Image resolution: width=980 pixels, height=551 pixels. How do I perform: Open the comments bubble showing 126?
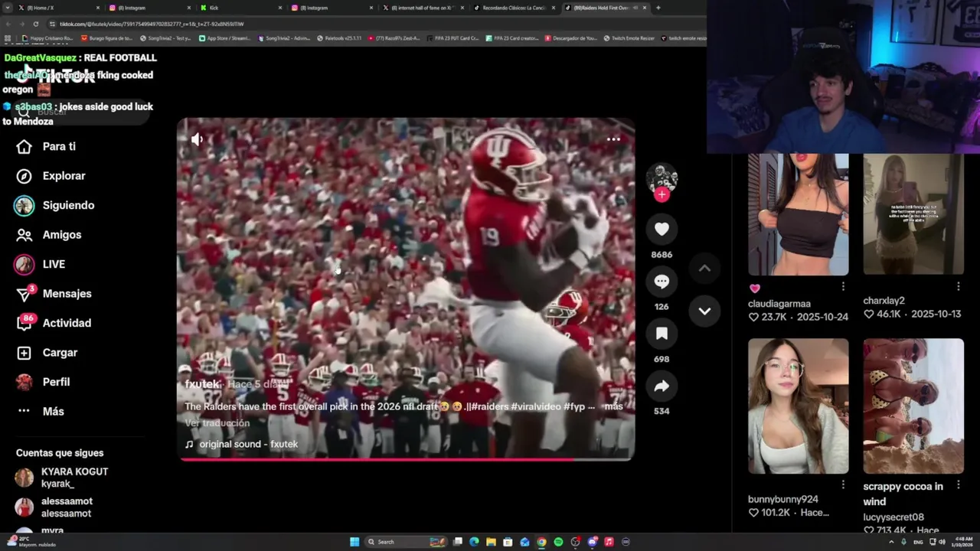pyautogui.click(x=661, y=281)
